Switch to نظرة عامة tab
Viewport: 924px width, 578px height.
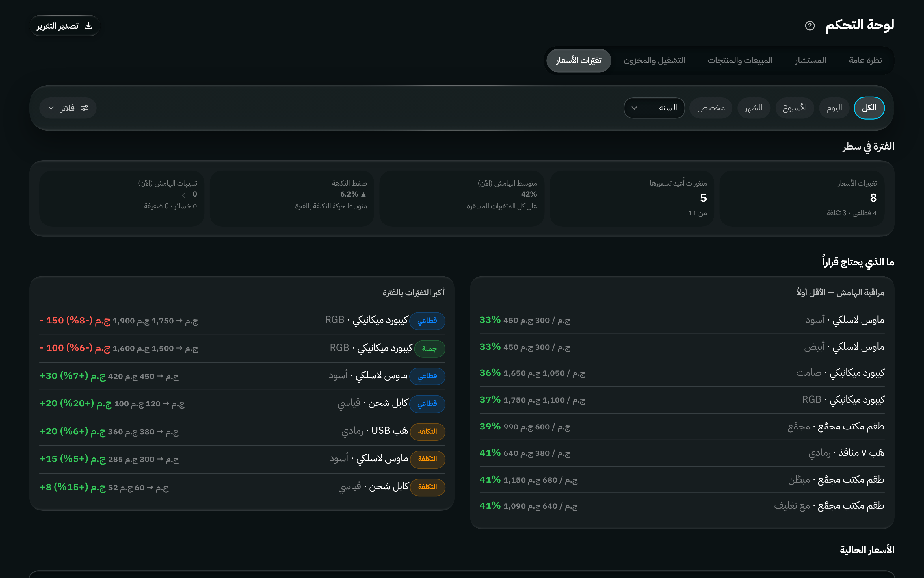(x=865, y=60)
